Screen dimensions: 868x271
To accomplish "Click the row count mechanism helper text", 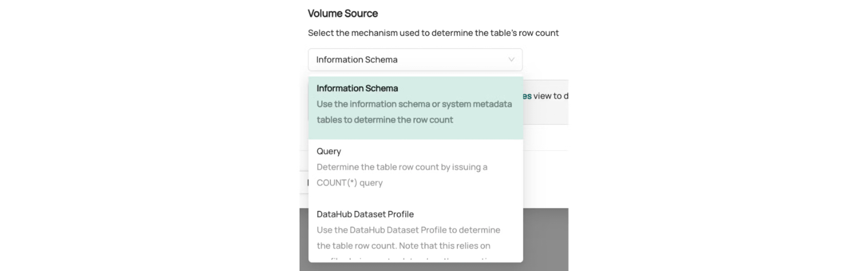I will tap(433, 33).
